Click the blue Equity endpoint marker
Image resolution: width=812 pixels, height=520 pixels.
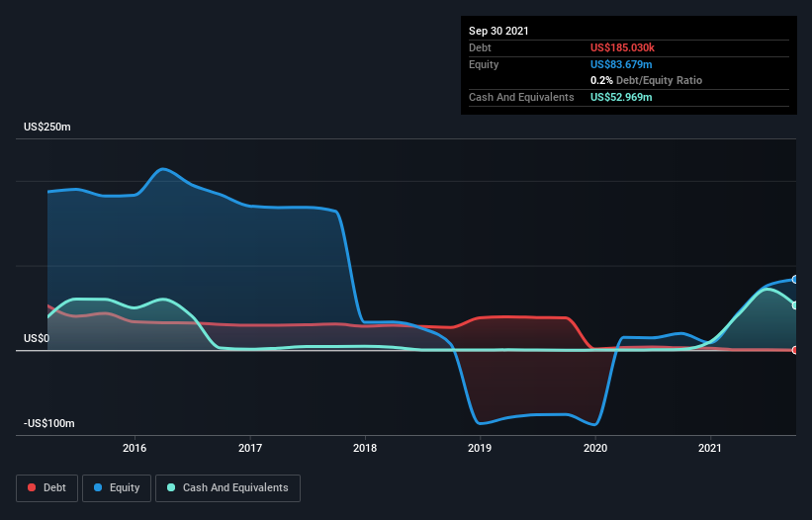pyautogui.click(x=795, y=280)
